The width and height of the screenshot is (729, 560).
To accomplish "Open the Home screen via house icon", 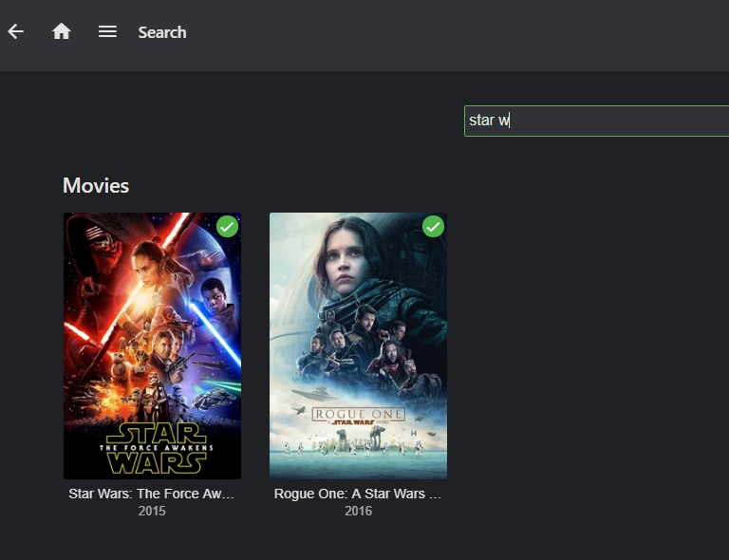I will (62, 31).
